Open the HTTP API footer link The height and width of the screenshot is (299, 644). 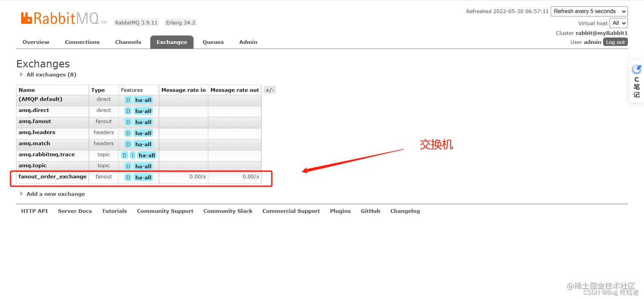(34, 211)
